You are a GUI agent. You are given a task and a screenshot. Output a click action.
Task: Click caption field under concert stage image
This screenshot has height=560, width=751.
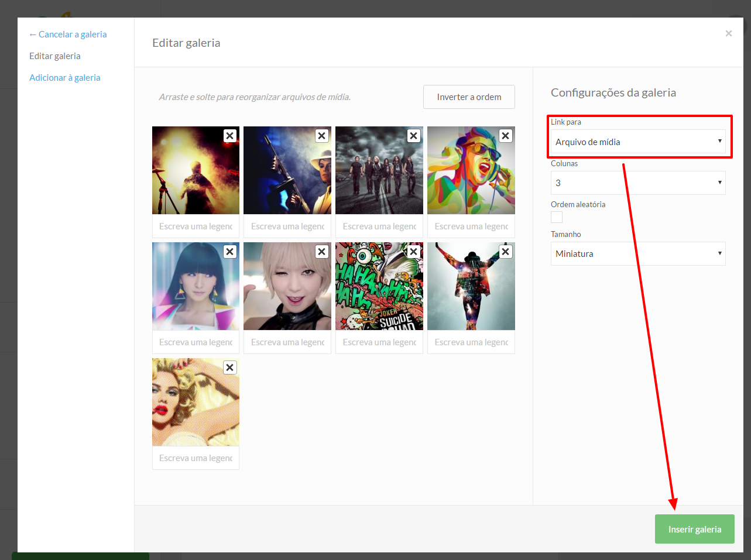coord(196,226)
